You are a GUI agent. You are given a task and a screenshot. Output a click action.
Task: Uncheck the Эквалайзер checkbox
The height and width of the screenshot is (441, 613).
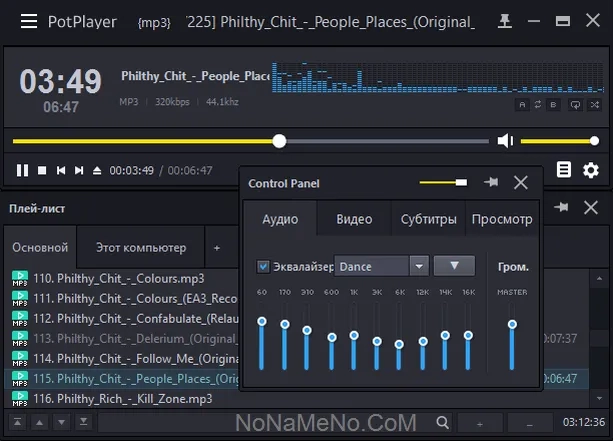[x=264, y=266]
